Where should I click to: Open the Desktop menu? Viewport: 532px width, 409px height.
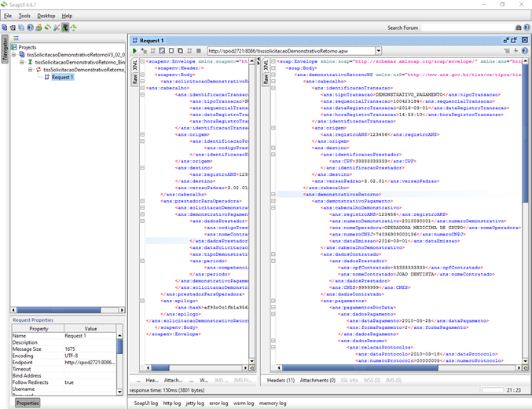point(46,16)
